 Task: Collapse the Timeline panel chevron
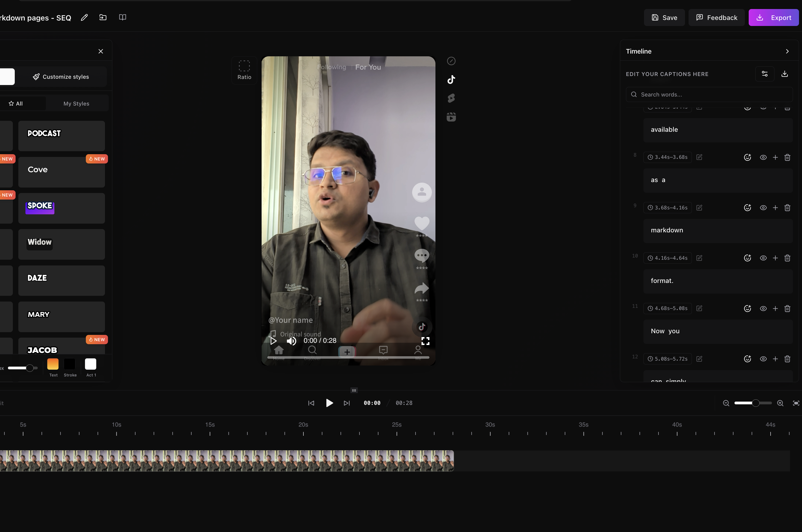787,51
